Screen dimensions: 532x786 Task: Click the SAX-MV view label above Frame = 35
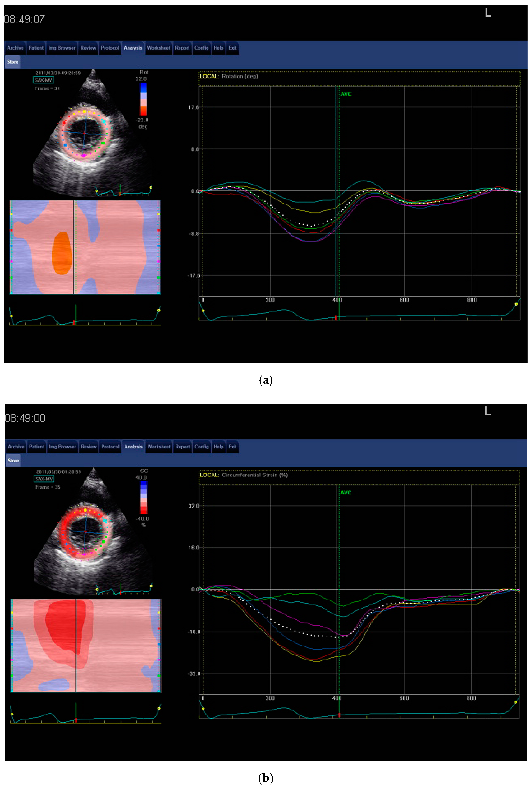(44, 479)
